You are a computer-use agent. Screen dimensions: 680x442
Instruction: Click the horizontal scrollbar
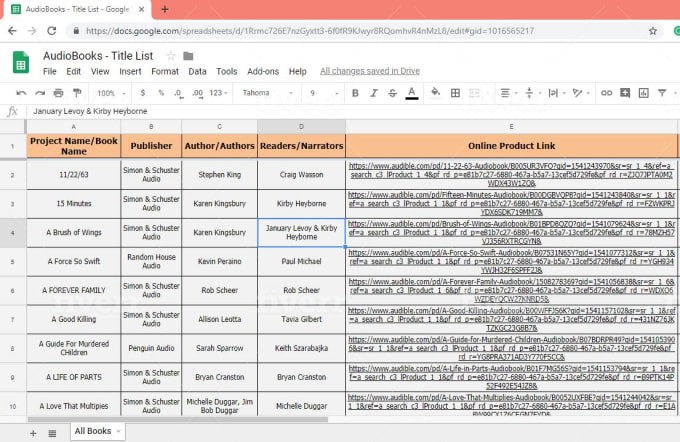178,419
